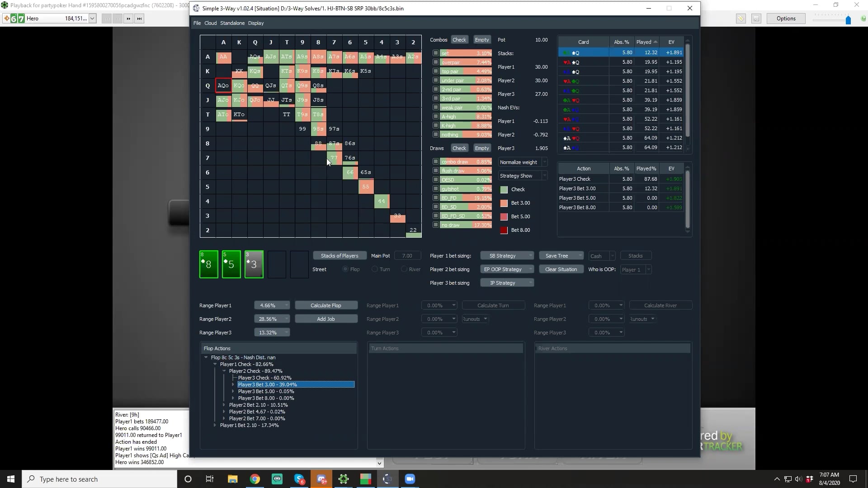Click the Bet 8.00 color swatch in the legend
This screenshot has height=488, width=868.
(x=504, y=230)
